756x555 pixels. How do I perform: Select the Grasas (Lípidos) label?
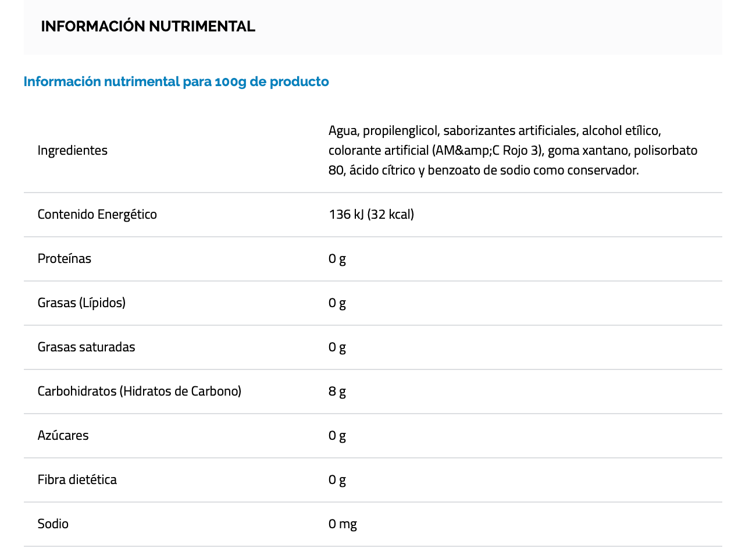[x=81, y=303]
